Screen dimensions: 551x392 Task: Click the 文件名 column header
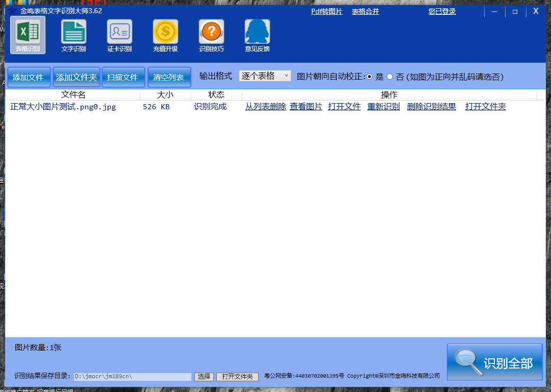(73, 95)
